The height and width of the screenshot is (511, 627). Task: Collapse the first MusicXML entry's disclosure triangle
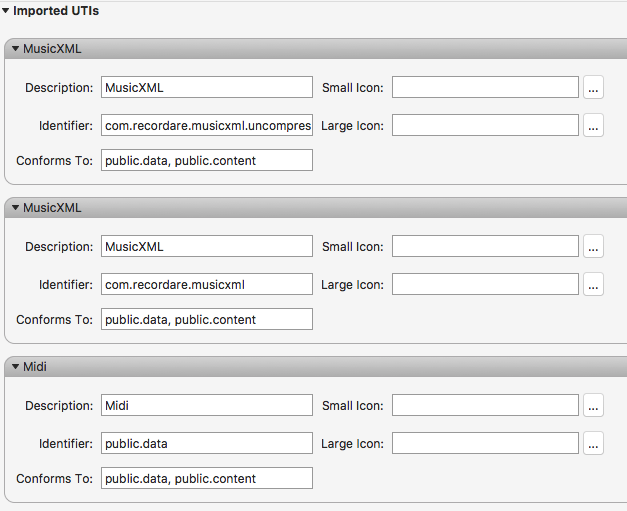pos(16,49)
